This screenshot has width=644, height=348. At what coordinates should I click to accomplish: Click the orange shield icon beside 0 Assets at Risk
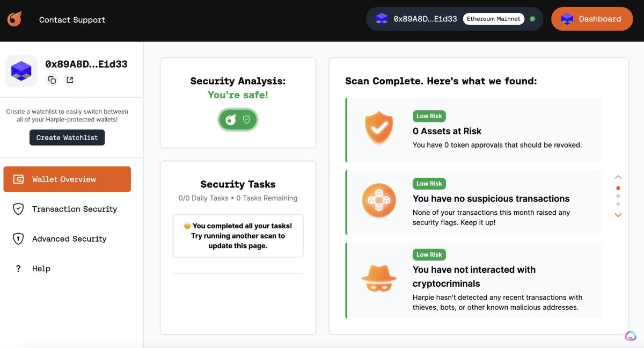379,129
